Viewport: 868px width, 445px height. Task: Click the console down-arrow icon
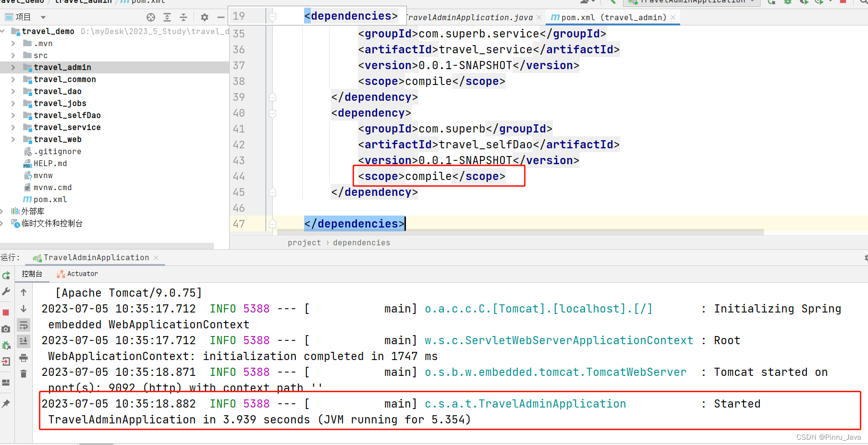(24, 309)
